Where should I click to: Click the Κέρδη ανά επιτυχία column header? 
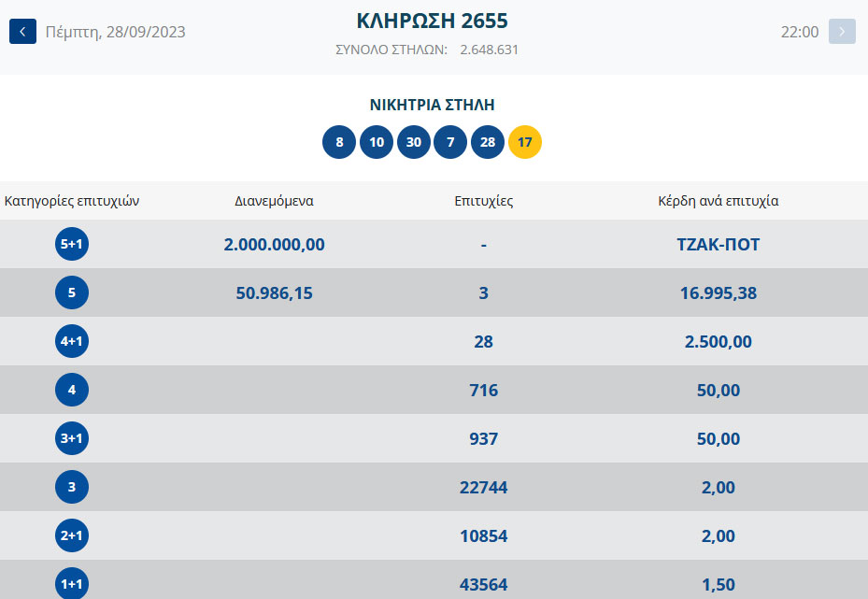pos(718,201)
